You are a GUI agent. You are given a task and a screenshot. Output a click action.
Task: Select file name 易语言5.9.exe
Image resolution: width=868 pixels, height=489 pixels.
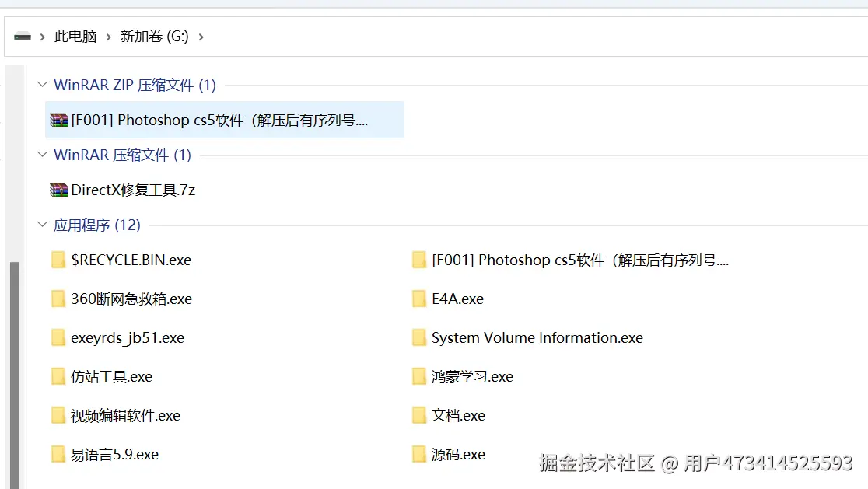[x=114, y=454]
